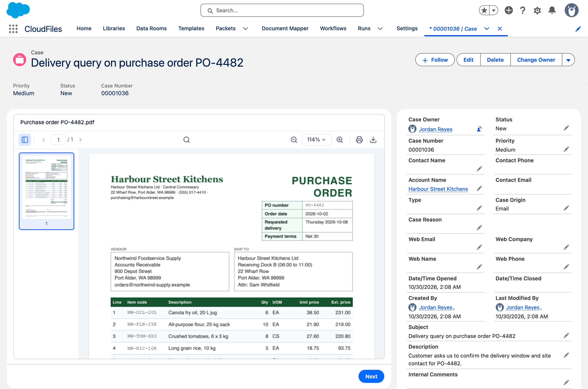
Task: Click the blue Next button
Action: 371,376
